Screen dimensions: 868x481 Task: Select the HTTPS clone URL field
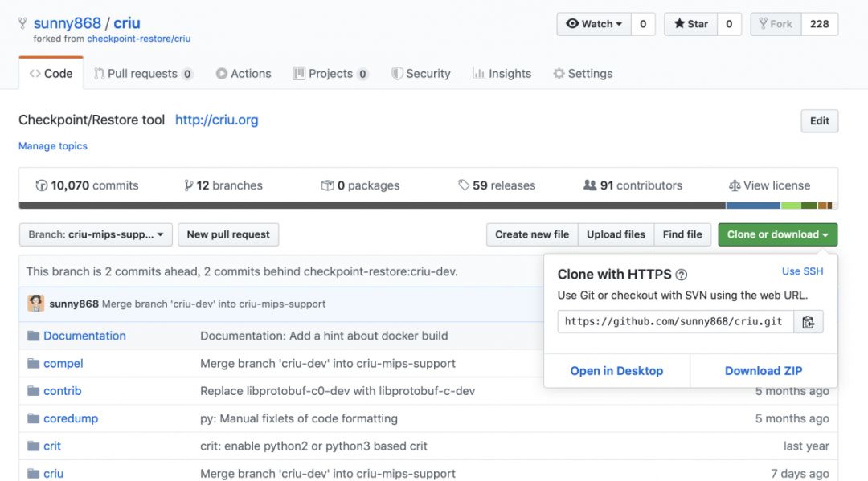pos(675,322)
